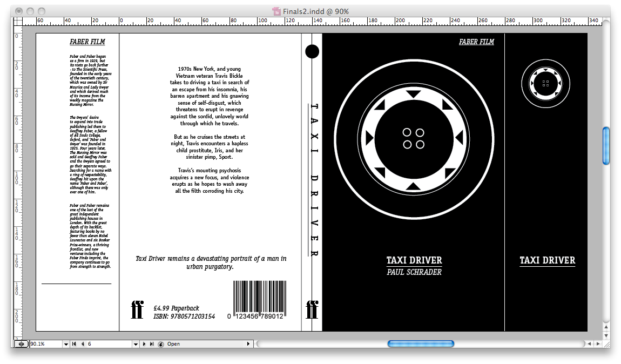Click 'The Gwyers' desire' paragraph on flap
This screenshot has width=621, height=364.
[90, 155]
